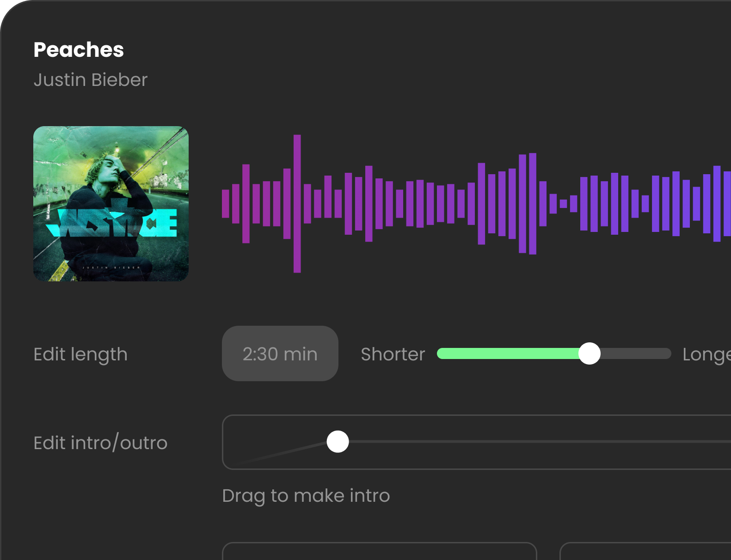
Task: Click the second cut-off panel at the bottom edge
Action: coord(645,551)
